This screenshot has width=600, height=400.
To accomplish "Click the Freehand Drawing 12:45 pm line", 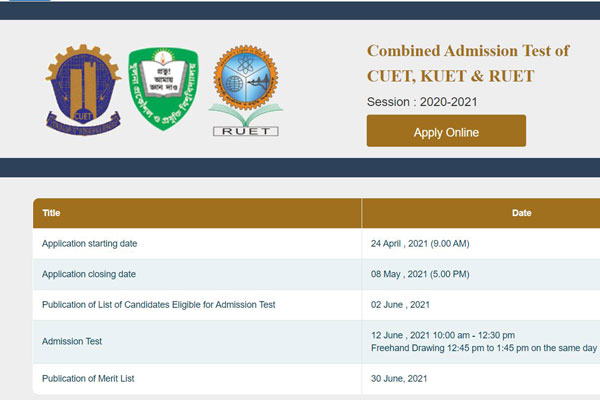I will [484, 348].
